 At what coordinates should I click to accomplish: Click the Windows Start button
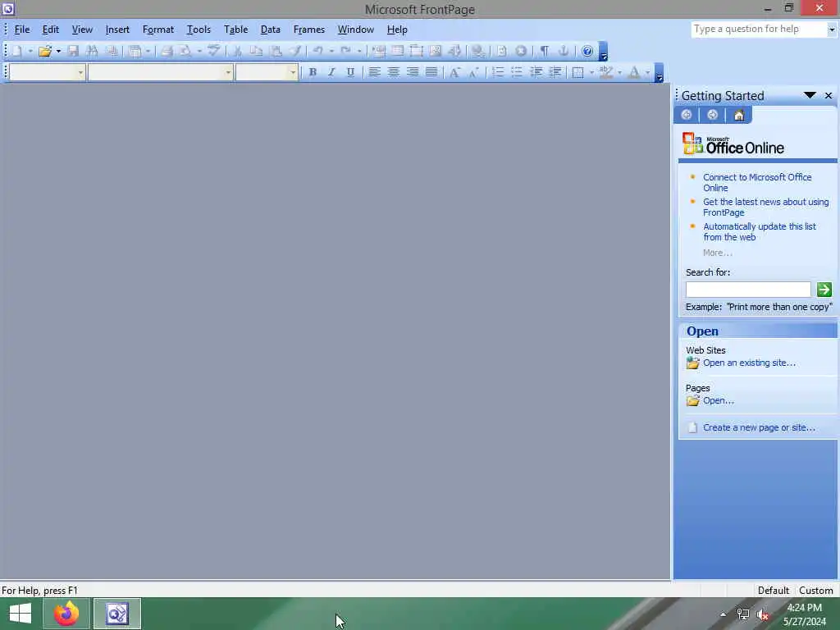tap(21, 614)
